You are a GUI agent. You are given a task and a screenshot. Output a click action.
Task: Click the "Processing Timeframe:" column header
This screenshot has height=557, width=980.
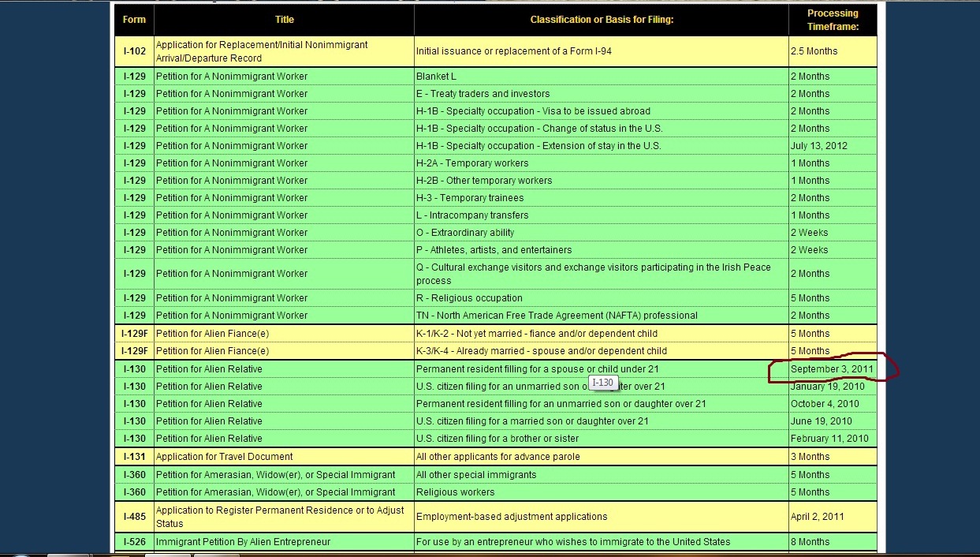click(x=833, y=20)
